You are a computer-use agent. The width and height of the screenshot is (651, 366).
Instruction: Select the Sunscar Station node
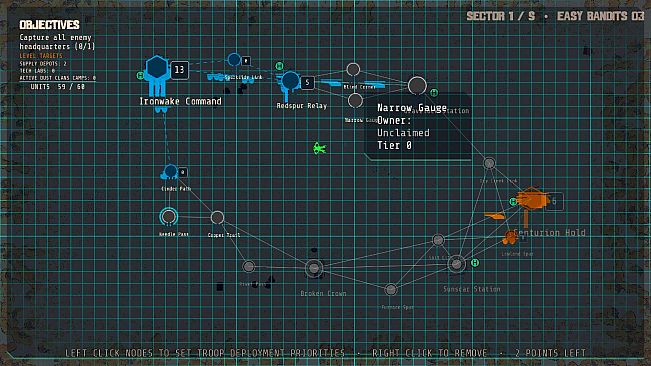(456, 264)
